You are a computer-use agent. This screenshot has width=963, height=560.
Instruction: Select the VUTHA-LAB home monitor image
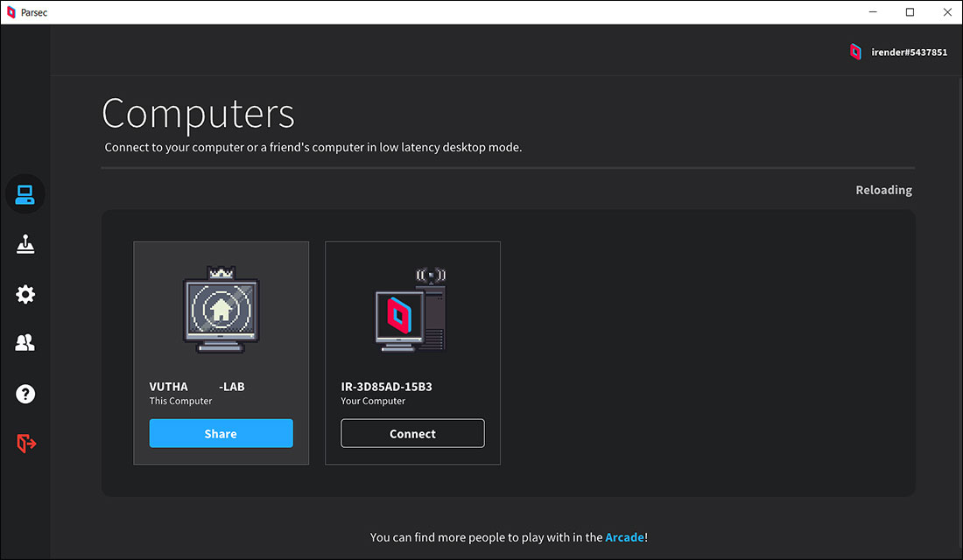click(x=221, y=310)
